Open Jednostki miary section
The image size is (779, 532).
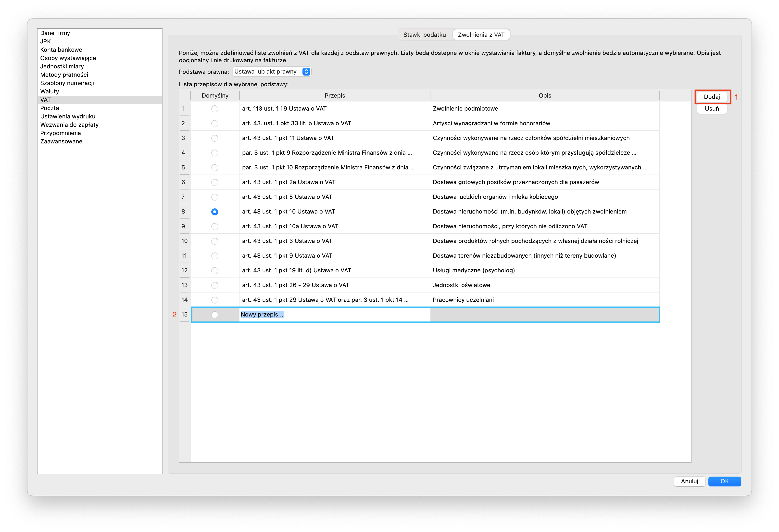tap(100, 66)
